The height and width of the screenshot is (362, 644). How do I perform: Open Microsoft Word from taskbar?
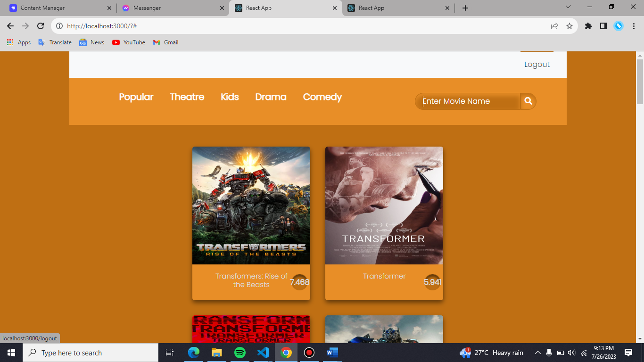(x=332, y=353)
